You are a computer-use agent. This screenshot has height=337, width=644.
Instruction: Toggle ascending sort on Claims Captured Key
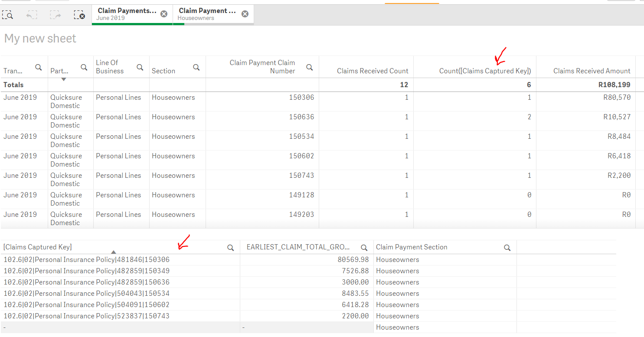tap(113, 252)
